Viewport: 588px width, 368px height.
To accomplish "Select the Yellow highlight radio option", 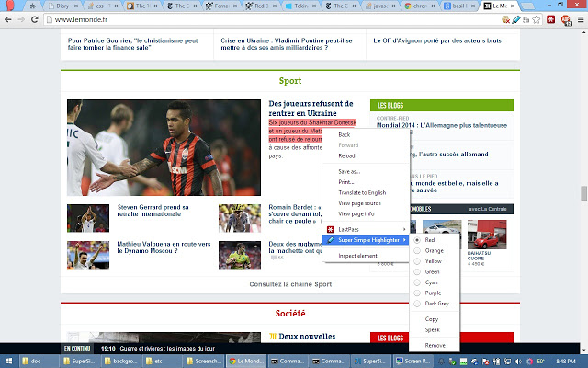I will pyautogui.click(x=417, y=261).
